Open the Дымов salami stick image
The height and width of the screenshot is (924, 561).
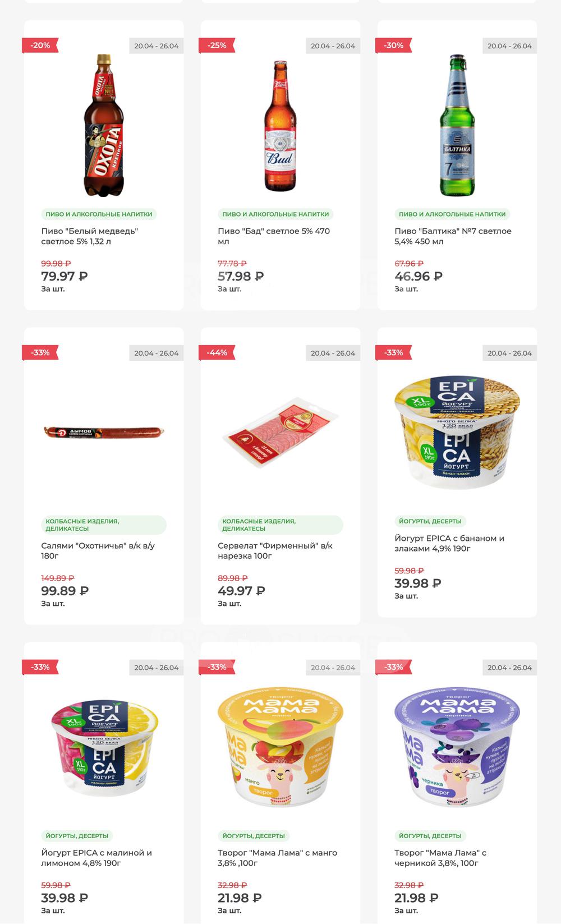click(104, 433)
